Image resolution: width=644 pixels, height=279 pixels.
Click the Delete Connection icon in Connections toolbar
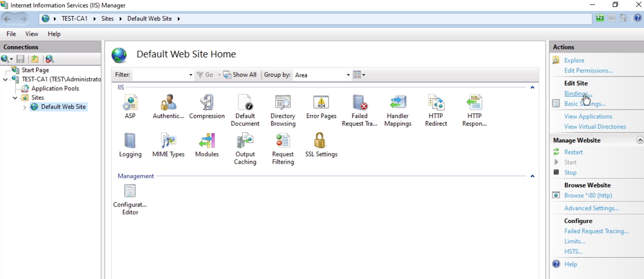click(50, 59)
